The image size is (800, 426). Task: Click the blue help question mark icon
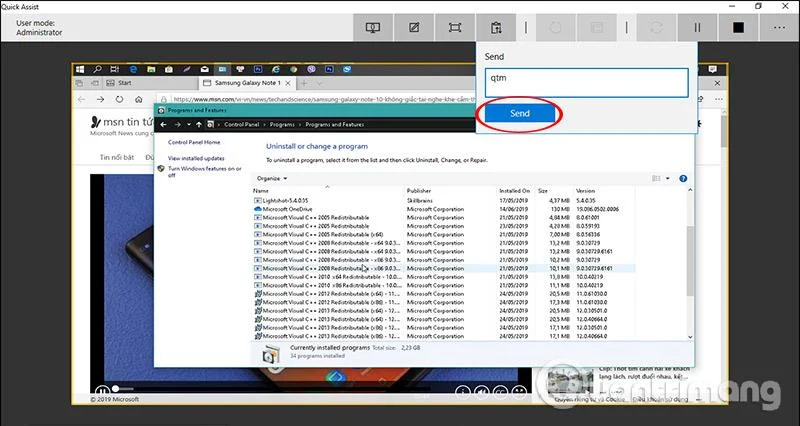(x=683, y=179)
